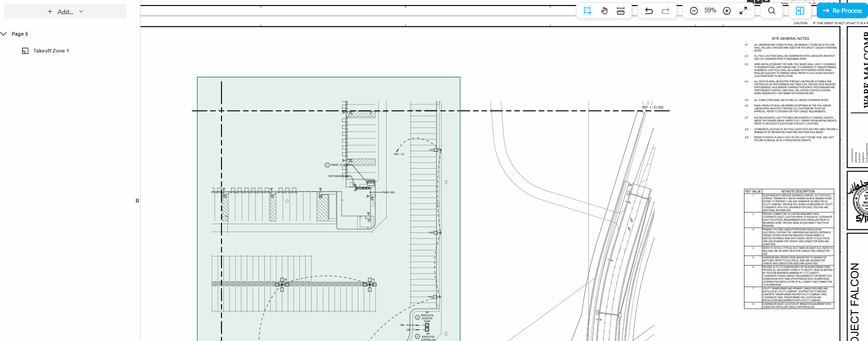Redo the last undone action
The height and width of the screenshot is (341, 868).
[x=665, y=11]
